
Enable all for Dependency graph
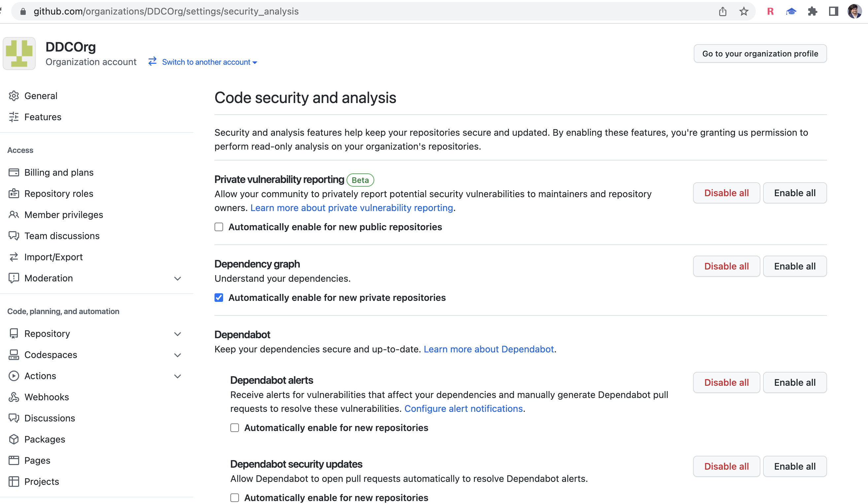click(795, 266)
